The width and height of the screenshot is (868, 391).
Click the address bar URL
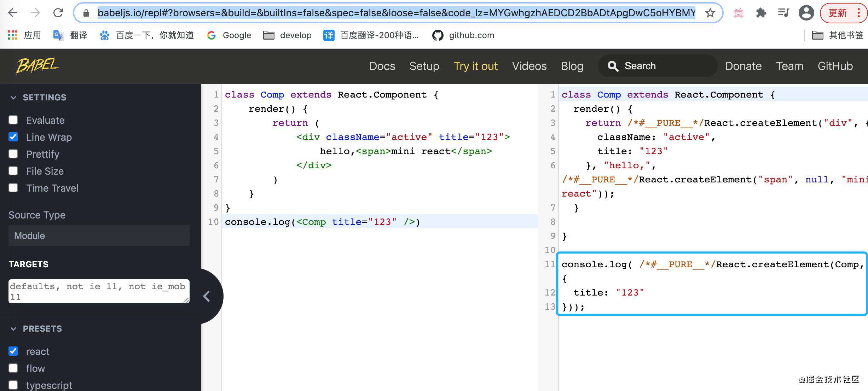[x=397, y=13]
